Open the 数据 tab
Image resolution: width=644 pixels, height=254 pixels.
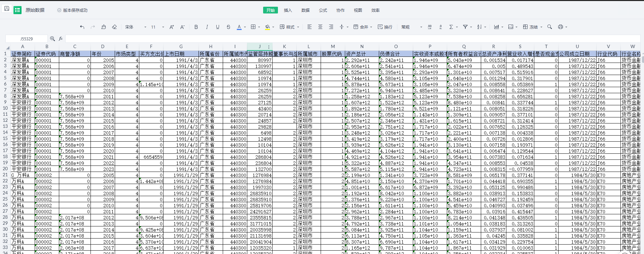tap(306, 10)
